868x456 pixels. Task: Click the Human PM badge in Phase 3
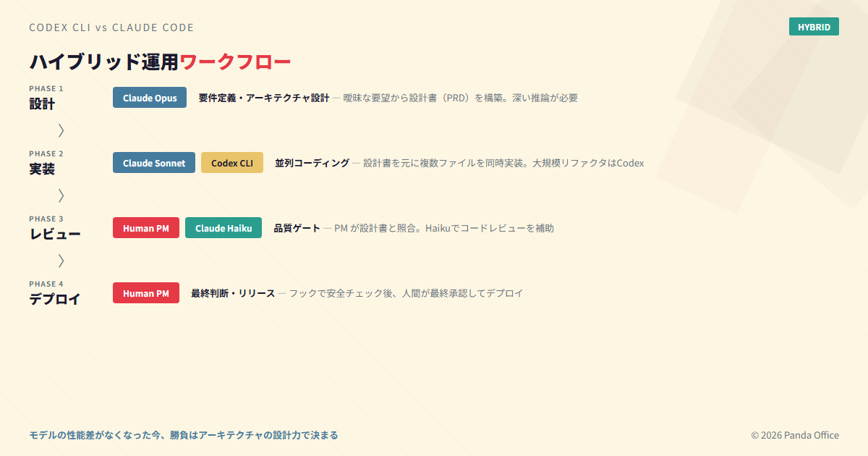145,227
